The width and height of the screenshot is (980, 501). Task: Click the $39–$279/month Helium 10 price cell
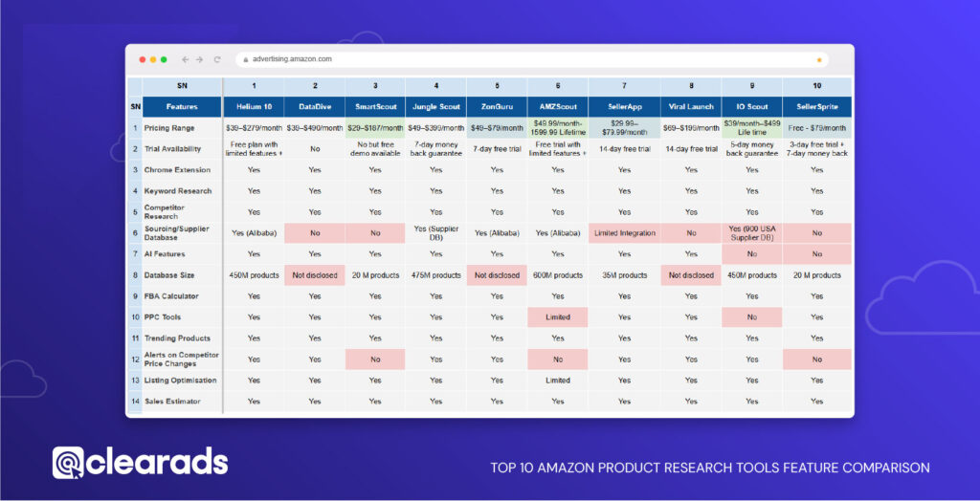pyautogui.click(x=254, y=128)
